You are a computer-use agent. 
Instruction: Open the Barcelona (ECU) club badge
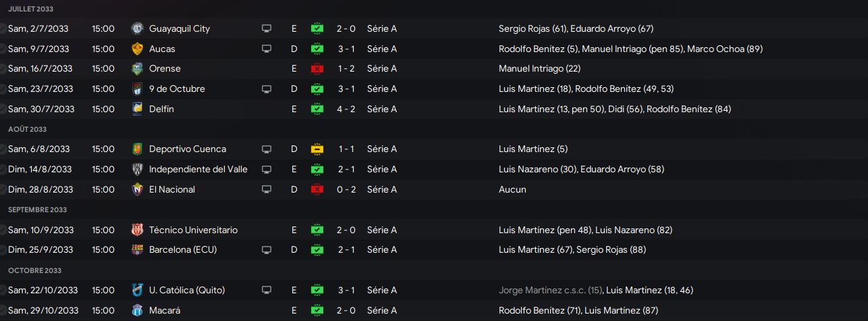point(137,249)
